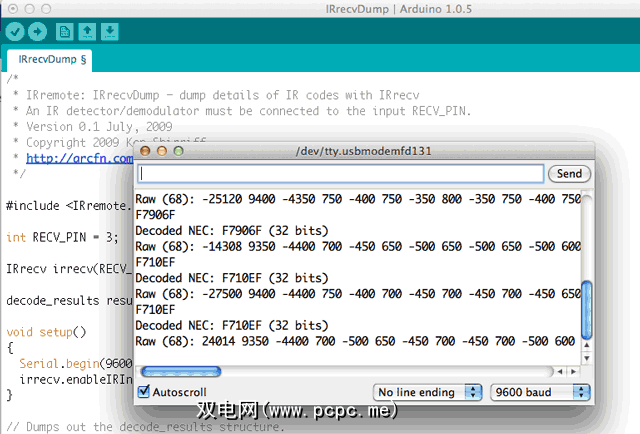Image resolution: width=640 pixels, height=434 pixels.
Task: Click the '#include <IRremote.' code line
Action: click(69, 205)
